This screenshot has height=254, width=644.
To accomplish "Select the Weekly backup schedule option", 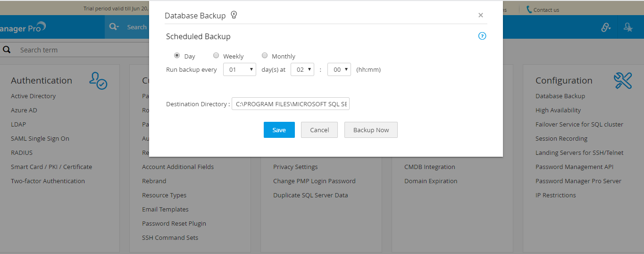I will (216, 55).
